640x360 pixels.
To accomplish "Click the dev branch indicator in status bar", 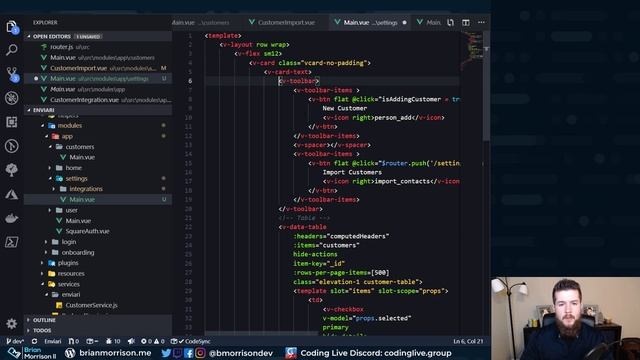I will [15, 341].
